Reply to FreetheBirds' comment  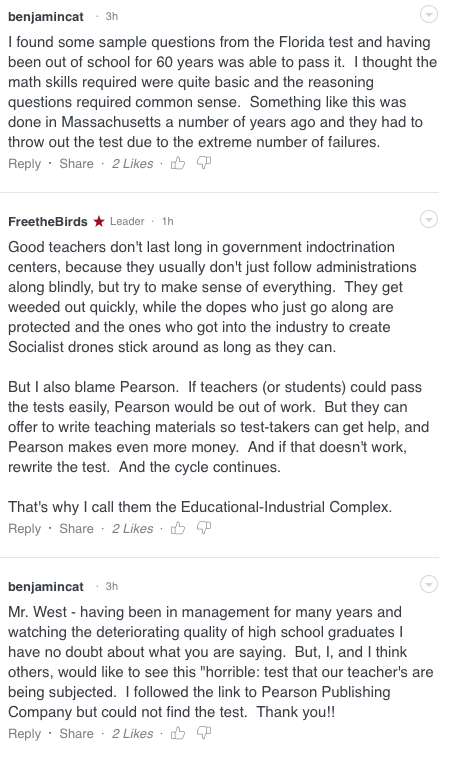(24, 529)
